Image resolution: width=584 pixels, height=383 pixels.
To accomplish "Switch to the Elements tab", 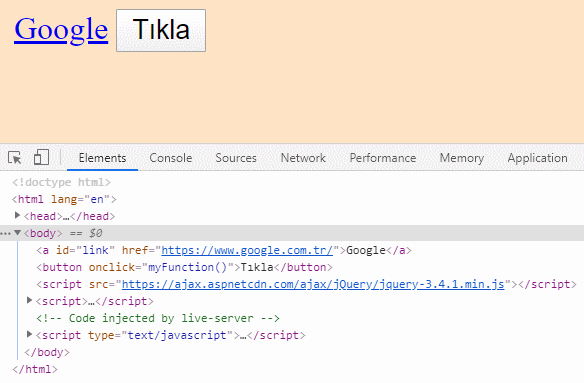I will [x=102, y=158].
